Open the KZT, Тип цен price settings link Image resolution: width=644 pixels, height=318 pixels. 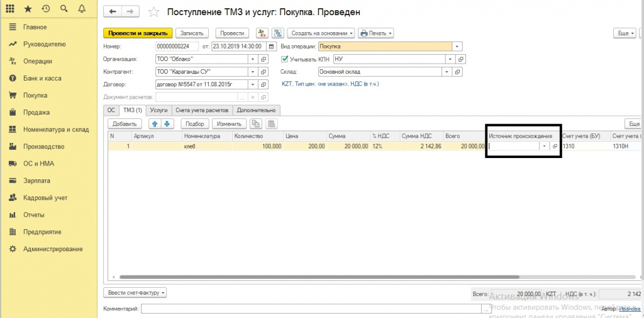click(330, 84)
